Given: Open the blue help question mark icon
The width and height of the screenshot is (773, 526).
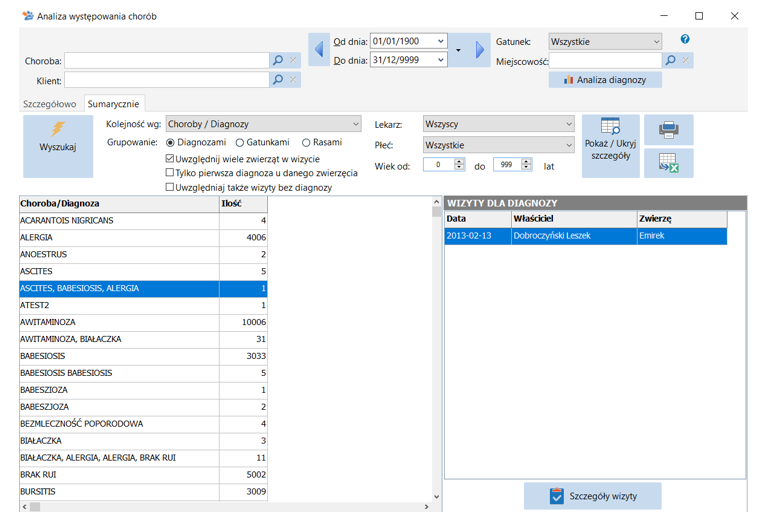Looking at the screenshot, I should 685,39.
